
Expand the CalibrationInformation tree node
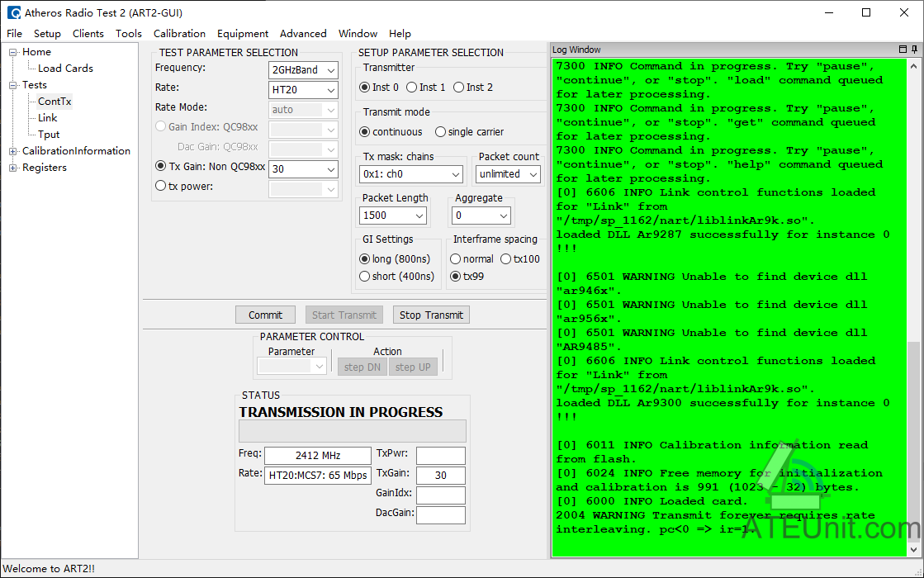[x=13, y=151]
